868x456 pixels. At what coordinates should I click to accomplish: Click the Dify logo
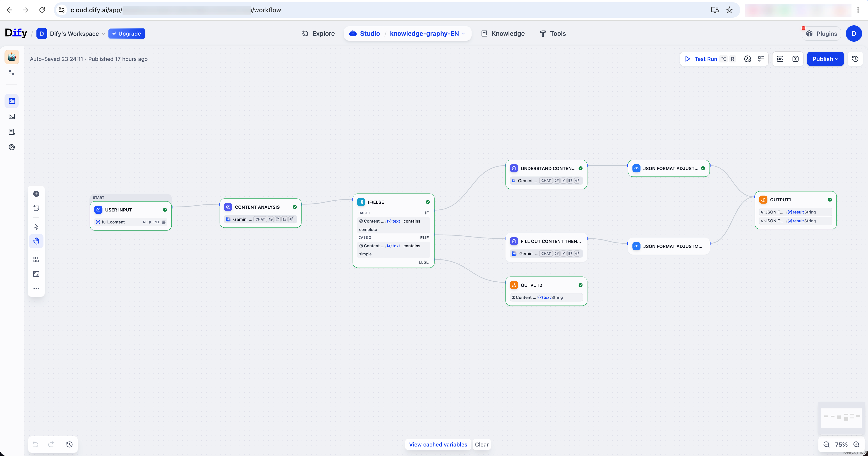pyautogui.click(x=16, y=33)
